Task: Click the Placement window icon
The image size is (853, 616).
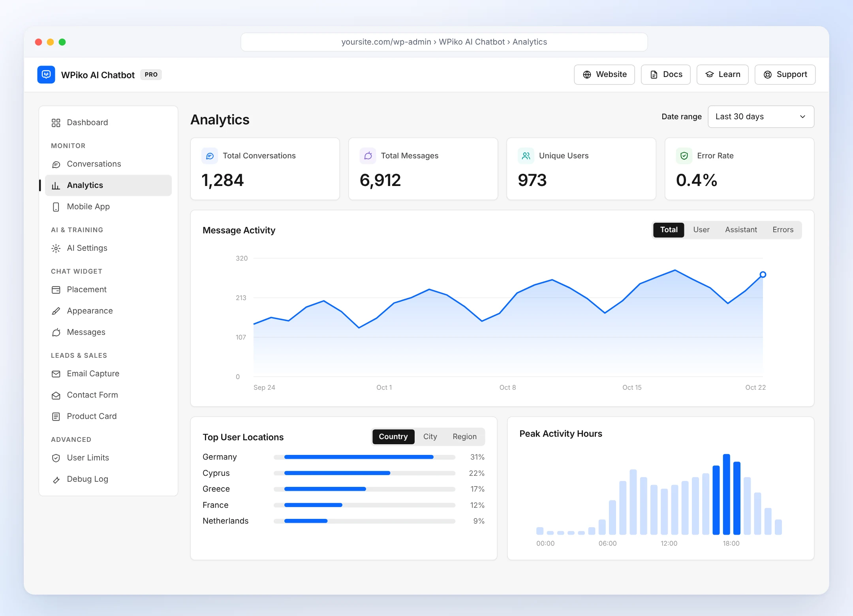Action: click(x=56, y=290)
